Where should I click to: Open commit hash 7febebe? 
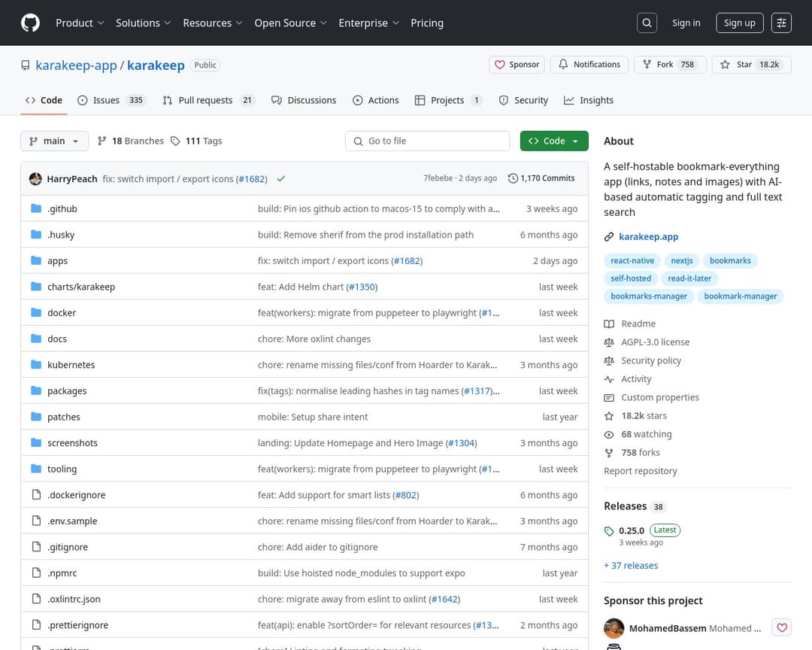click(438, 178)
